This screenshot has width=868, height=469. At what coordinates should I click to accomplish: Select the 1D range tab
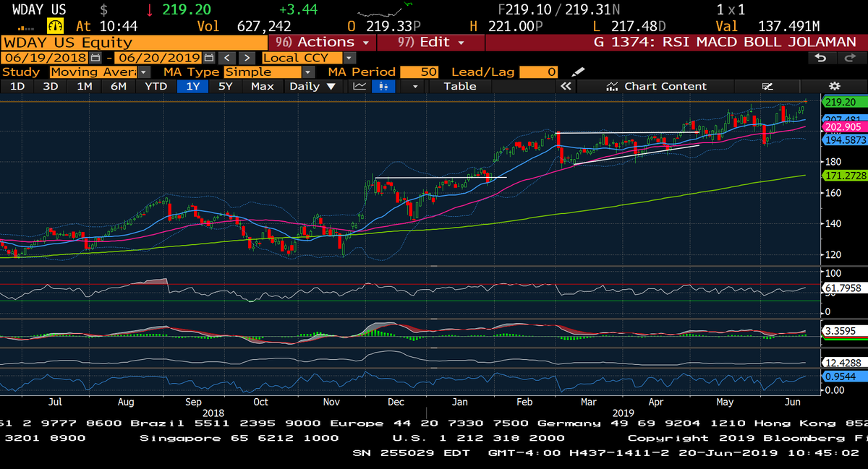17,86
